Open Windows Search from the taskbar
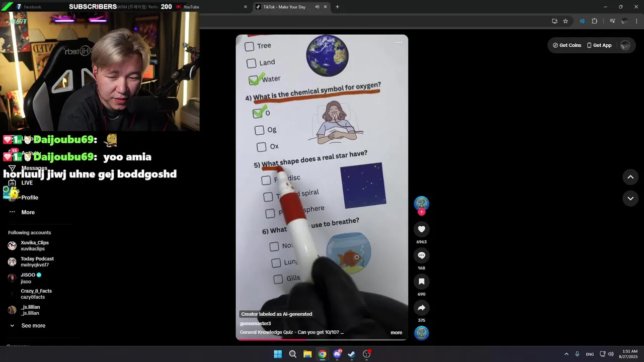The image size is (644, 362). click(292, 354)
